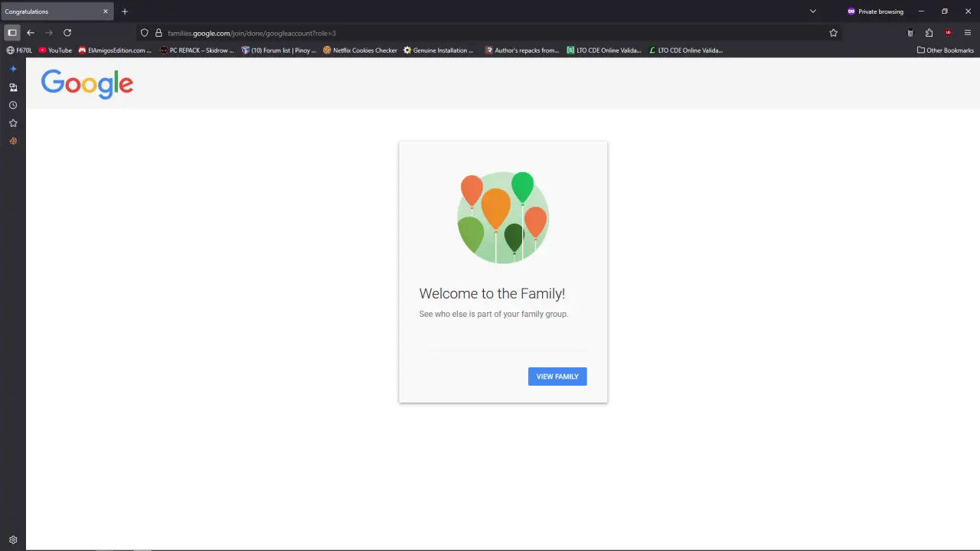980x551 pixels.
Task: Open the Forum list | Pinoy bookmark
Action: [x=279, y=51]
